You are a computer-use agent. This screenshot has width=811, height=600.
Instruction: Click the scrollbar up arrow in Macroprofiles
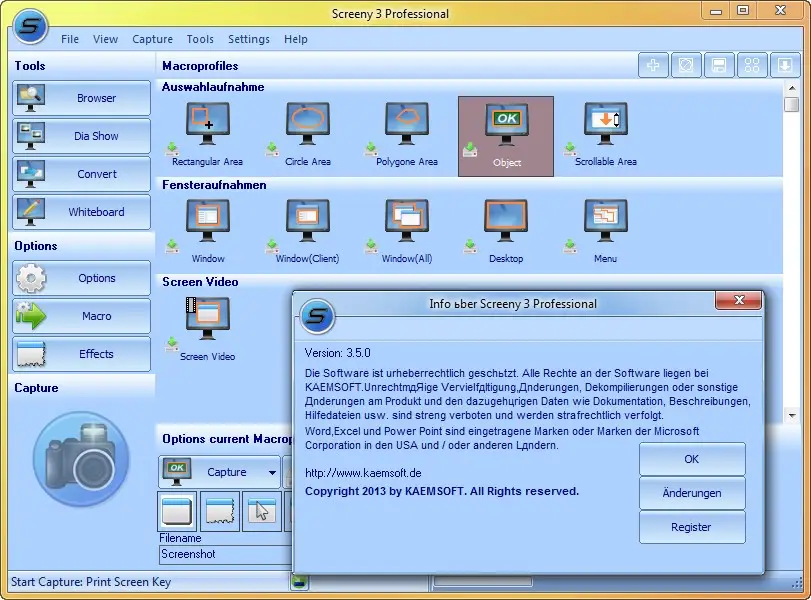pyautogui.click(x=792, y=88)
